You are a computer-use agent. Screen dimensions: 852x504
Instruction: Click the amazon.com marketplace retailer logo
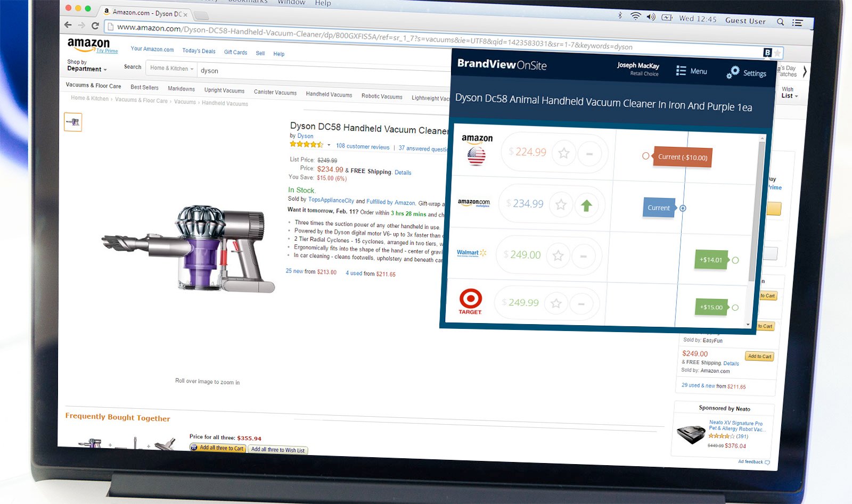point(473,203)
